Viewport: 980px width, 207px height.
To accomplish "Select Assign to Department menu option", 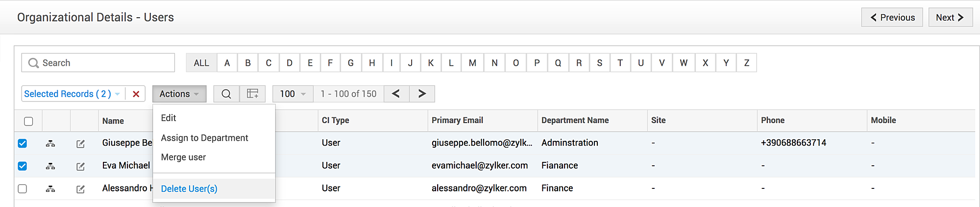I will (x=204, y=138).
